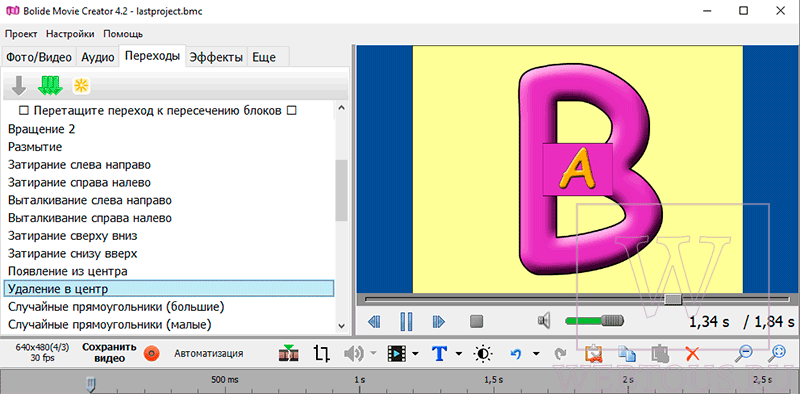The width and height of the screenshot is (800, 394).
Task: Toggle the speaker mute icon in player
Action: click(544, 321)
